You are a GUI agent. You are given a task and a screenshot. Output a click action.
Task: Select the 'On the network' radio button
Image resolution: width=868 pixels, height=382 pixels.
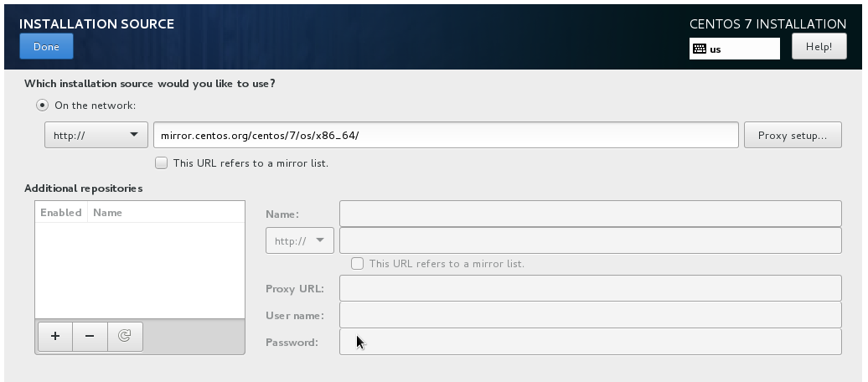click(x=42, y=106)
